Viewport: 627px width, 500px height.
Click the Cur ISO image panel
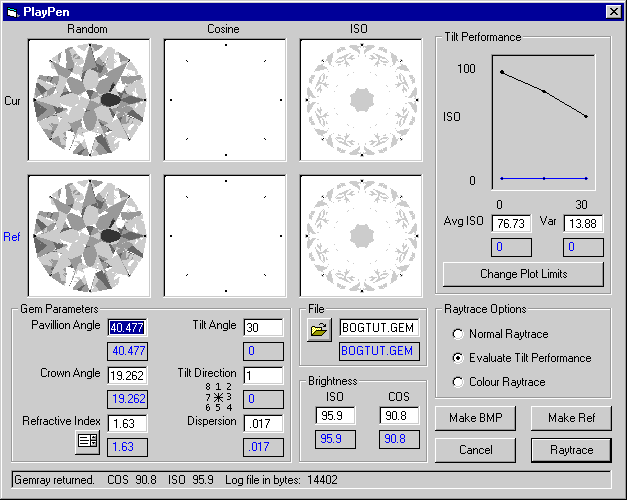[x=361, y=100]
